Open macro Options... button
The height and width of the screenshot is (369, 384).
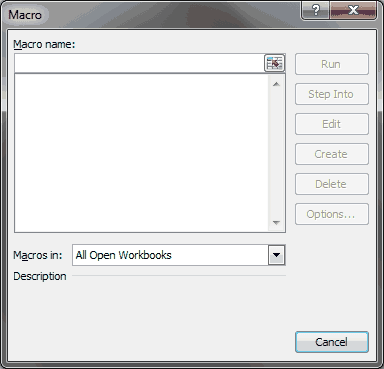[332, 214]
